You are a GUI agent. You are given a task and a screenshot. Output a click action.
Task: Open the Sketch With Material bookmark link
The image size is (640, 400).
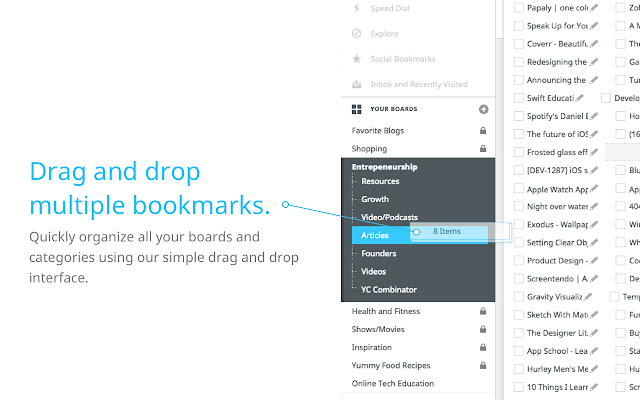click(557, 315)
